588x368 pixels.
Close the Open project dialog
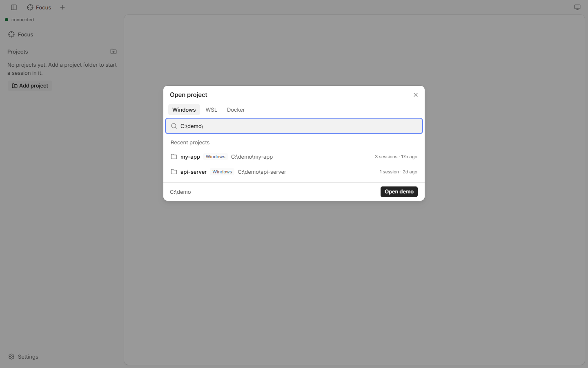tap(416, 95)
